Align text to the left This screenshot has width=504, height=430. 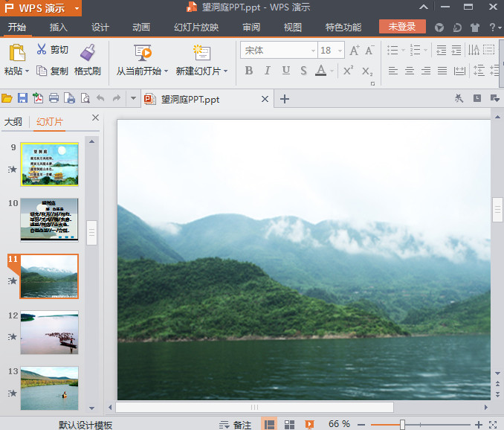coord(392,71)
